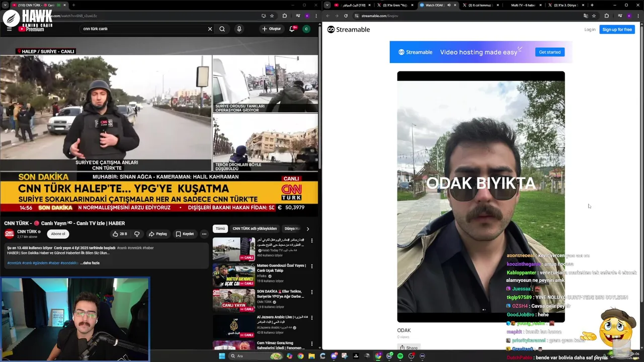This screenshot has width=644, height=362.
Task: Click the YouTube search magnifier button
Action: tap(222, 29)
